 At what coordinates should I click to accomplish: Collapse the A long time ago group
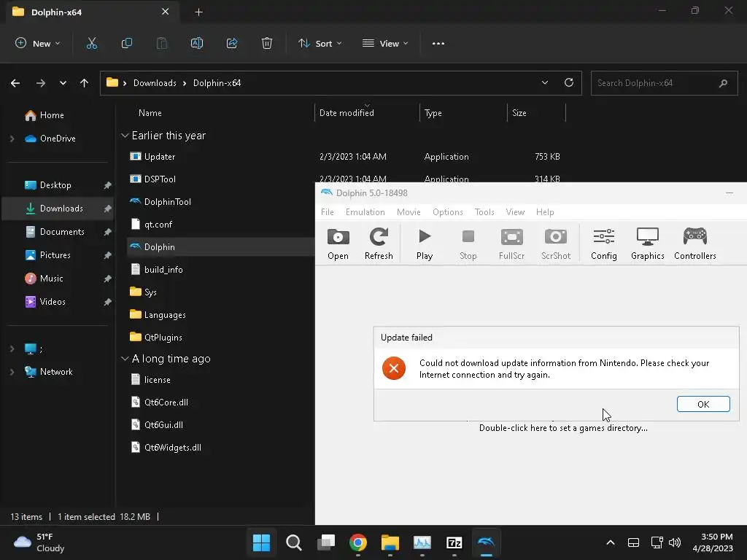pyautogui.click(x=125, y=359)
